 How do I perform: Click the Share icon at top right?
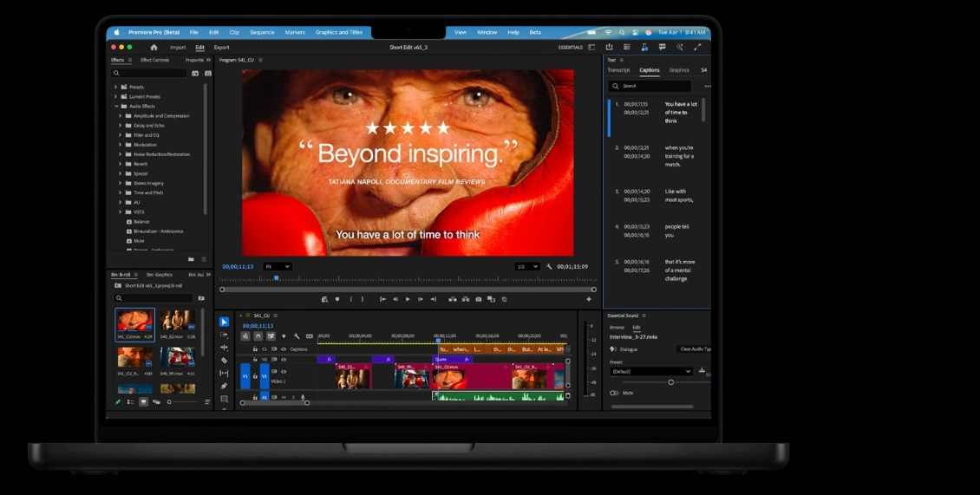[x=609, y=47]
